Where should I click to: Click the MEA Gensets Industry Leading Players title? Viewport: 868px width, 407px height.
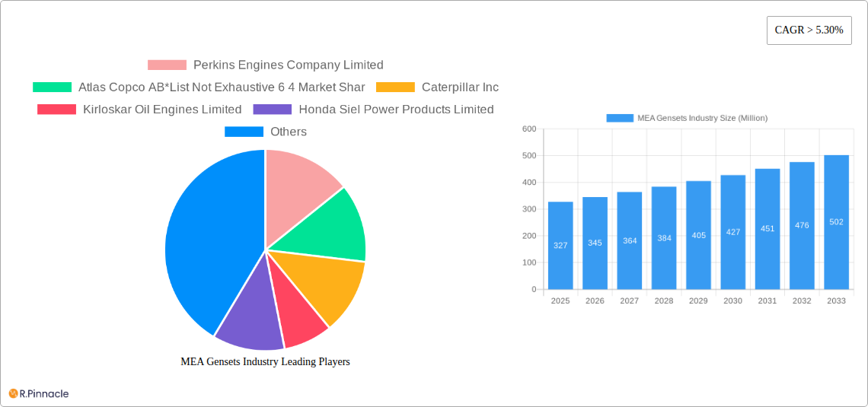tap(265, 361)
